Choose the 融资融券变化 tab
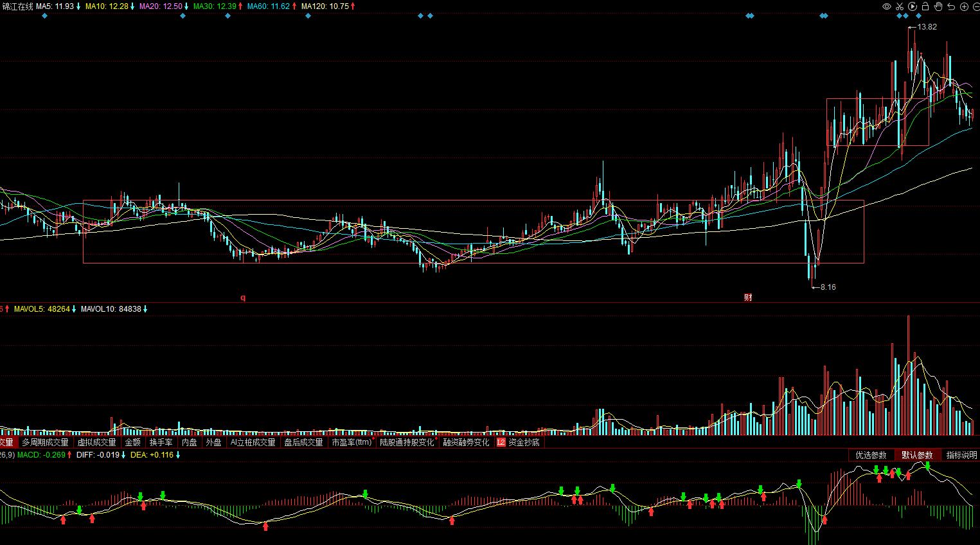 [x=466, y=442]
